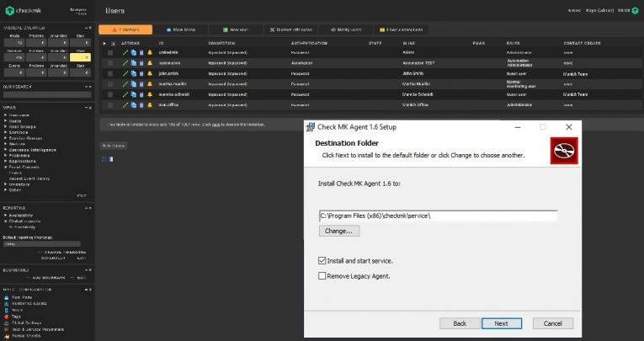Clone the muc.office user
Viewport: 644px width, 341px height.
(x=134, y=105)
